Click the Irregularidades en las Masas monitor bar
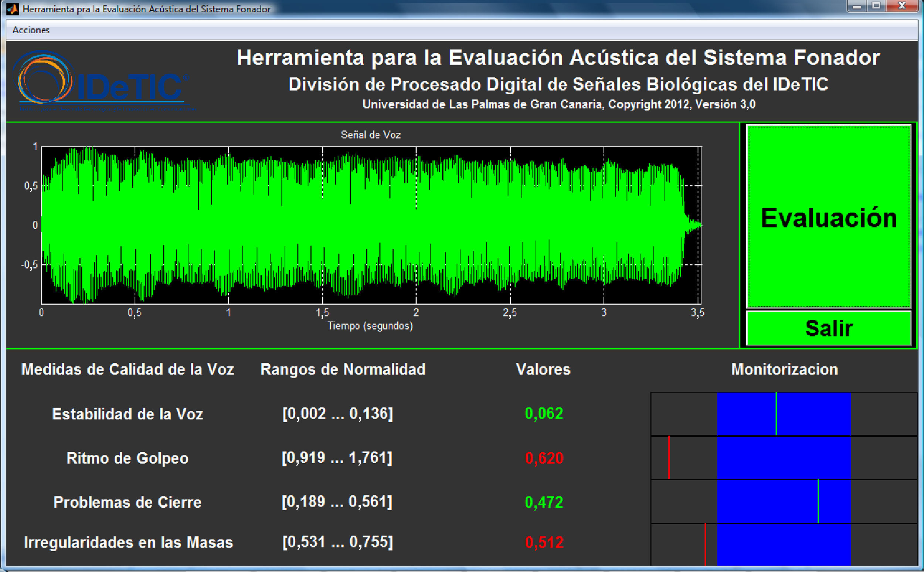Screen dimensions: 924x572 (x=783, y=544)
